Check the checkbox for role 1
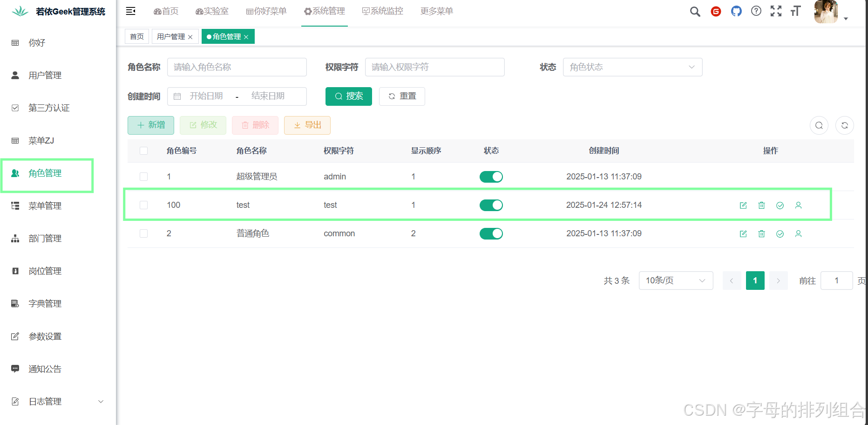 (x=143, y=177)
